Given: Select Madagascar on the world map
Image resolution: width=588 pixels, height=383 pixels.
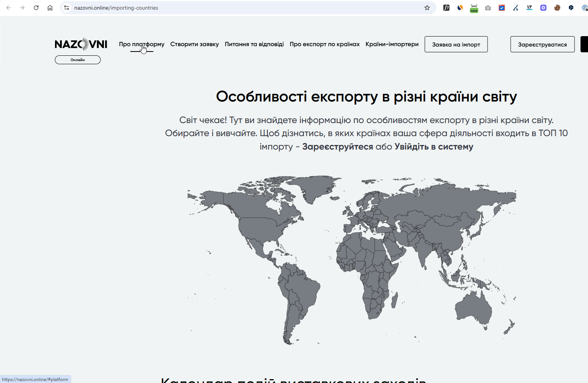Looking at the screenshot, I should pyautogui.click(x=394, y=300).
